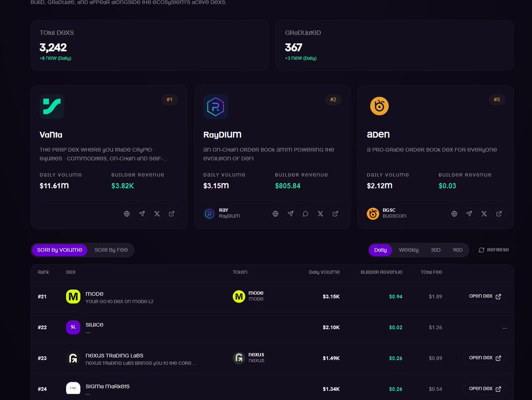The image size is (532, 400).
Task: Open Aden's X (Twitter) icon
Action: (x=484, y=214)
